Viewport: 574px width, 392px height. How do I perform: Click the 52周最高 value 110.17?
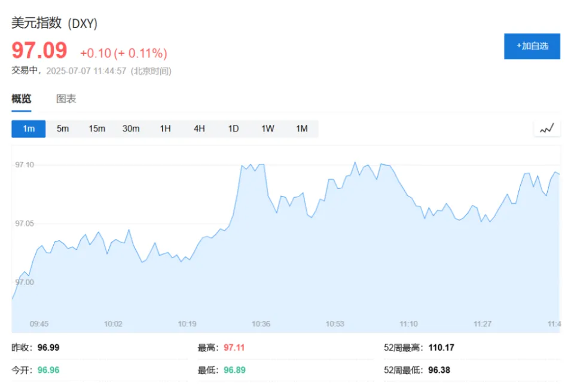click(x=441, y=348)
